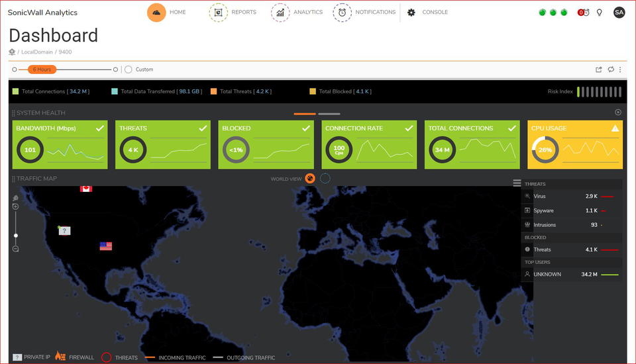The height and width of the screenshot is (364, 636).
Task: Open the SA user account menu
Action: coord(619,13)
